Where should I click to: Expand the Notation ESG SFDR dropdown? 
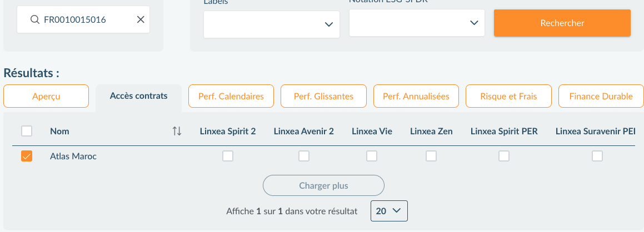(x=417, y=23)
